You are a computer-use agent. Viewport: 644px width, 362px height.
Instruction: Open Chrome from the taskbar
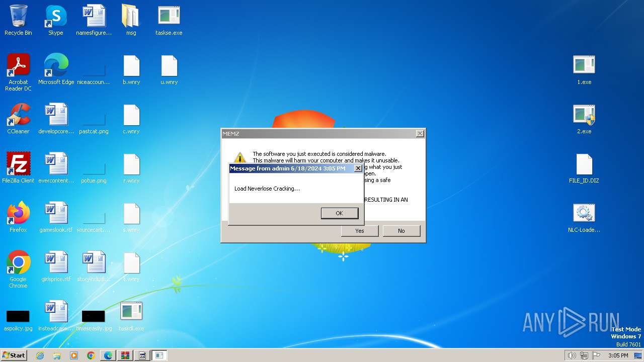[x=91, y=355]
